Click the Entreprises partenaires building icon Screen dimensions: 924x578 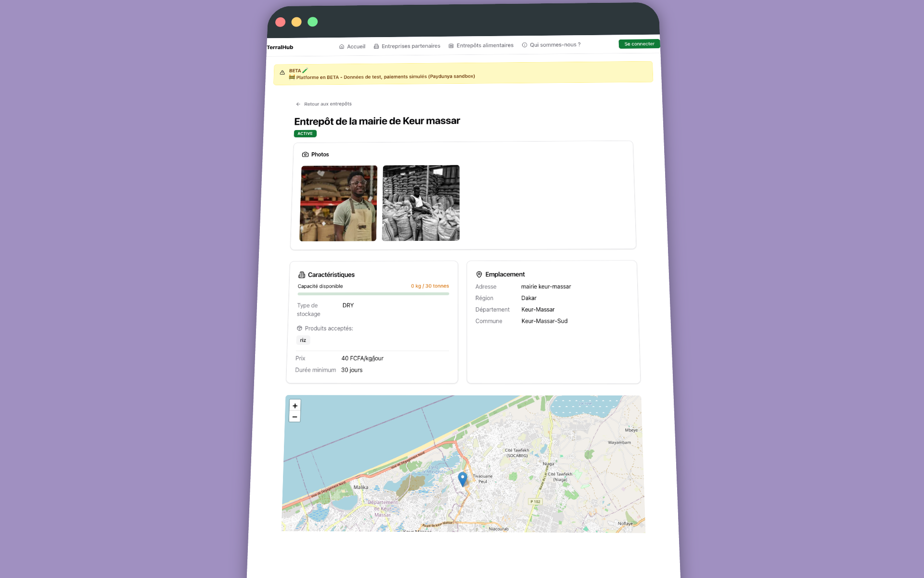click(376, 46)
